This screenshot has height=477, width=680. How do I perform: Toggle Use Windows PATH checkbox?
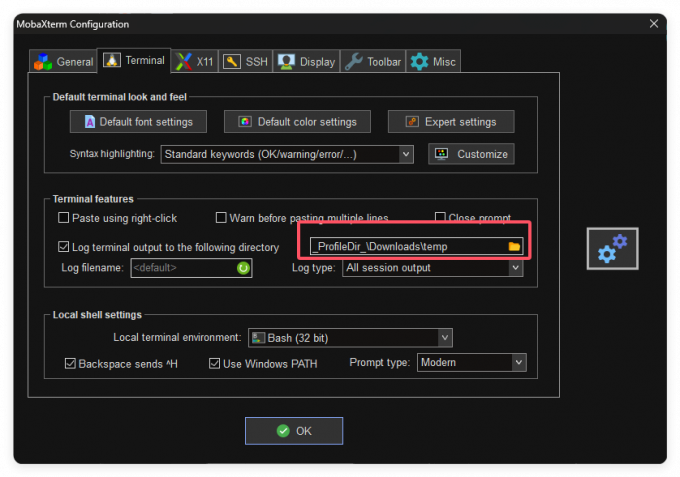coord(214,363)
